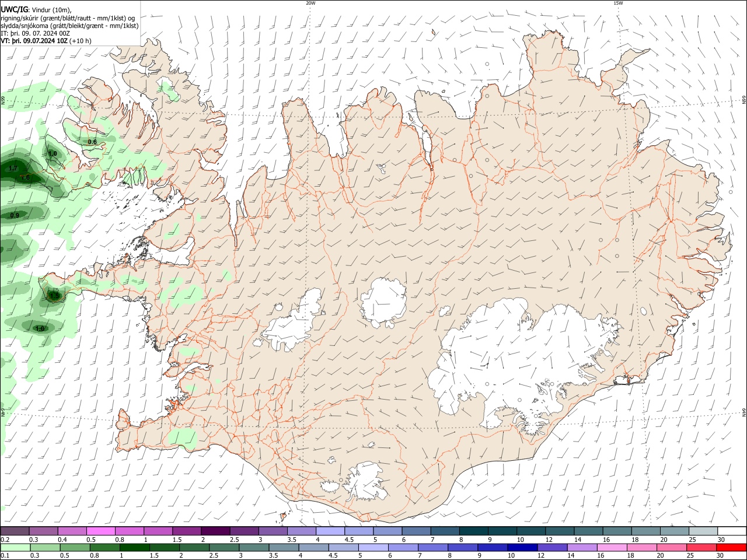The image size is (747, 560).
Task: Pick the darkest purple 2–2.5 swatch in upper legend
Action: 215,531
